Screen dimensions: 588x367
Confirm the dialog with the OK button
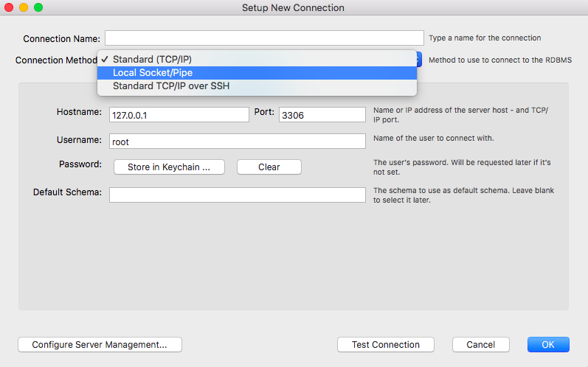click(x=548, y=345)
